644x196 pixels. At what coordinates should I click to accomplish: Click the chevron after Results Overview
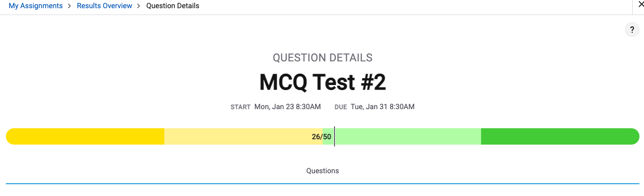(139, 6)
